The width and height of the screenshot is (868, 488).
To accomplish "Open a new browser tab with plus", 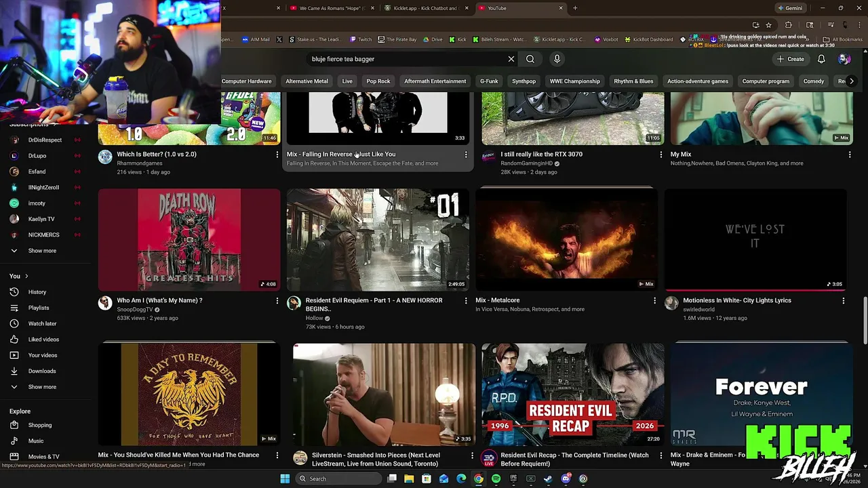I will [x=575, y=8].
